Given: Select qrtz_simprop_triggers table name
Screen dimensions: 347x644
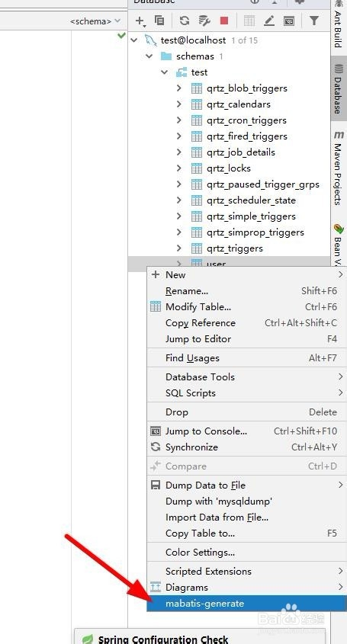Looking at the screenshot, I should pyautogui.click(x=255, y=232).
